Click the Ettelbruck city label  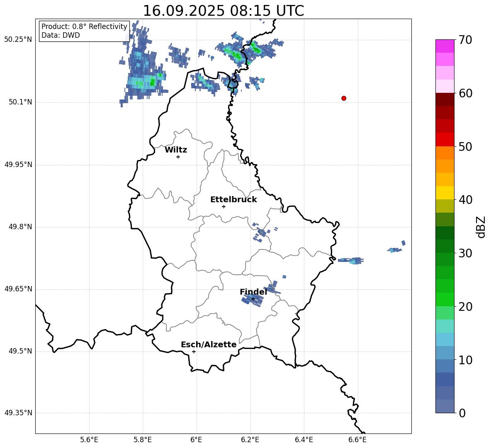pyautogui.click(x=233, y=200)
